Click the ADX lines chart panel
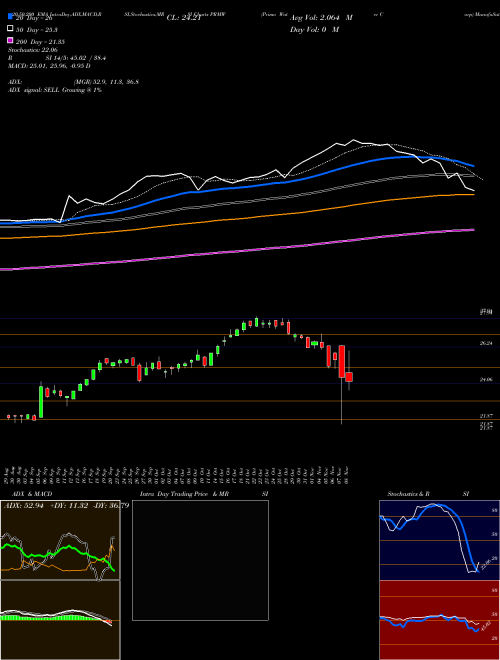This screenshot has width=500, height=660. (x=60, y=540)
